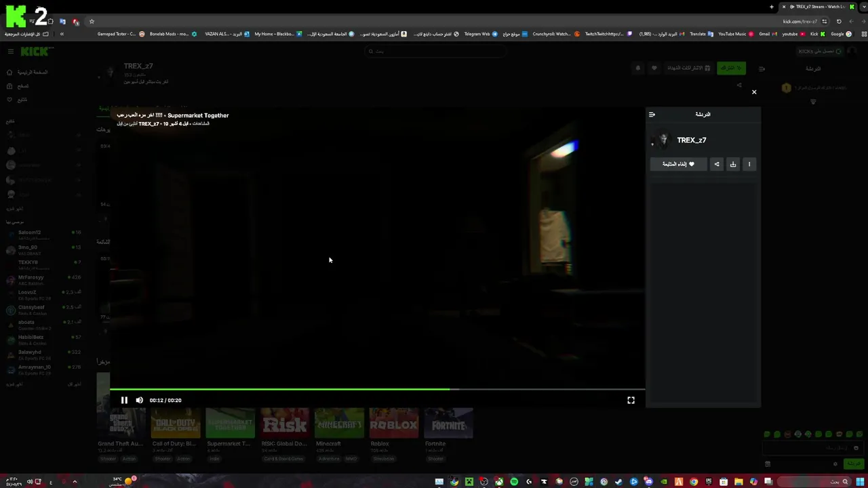868x488 pixels.
Task: Collapse the clip chat panel arrow icon
Action: coord(652,115)
